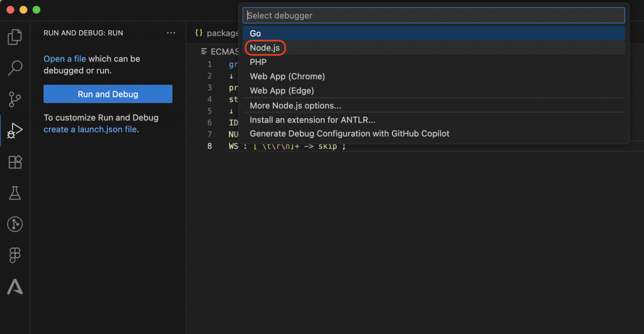
Task: Open the Source Control view
Action: click(x=15, y=99)
